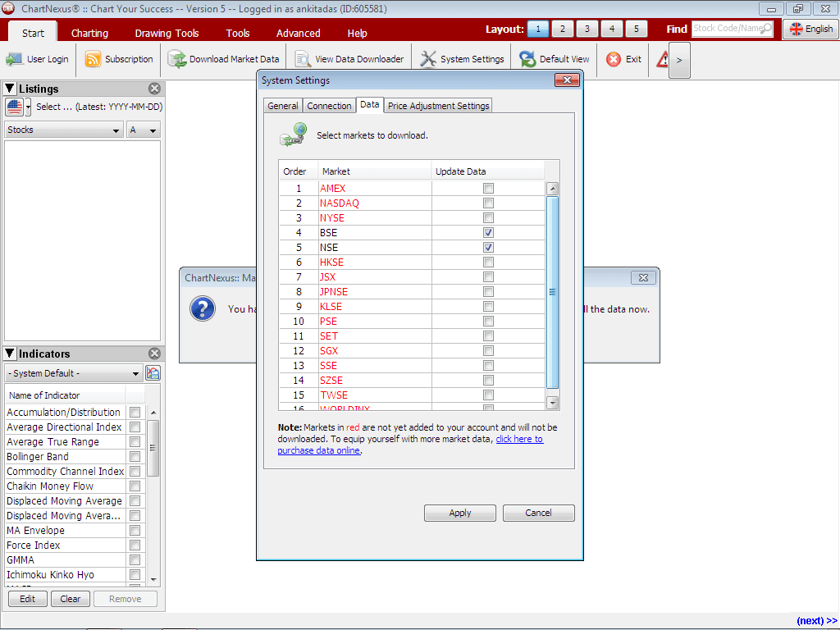This screenshot has width=840, height=630.
Task: Select layout 5 button
Action: (x=637, y=29)
